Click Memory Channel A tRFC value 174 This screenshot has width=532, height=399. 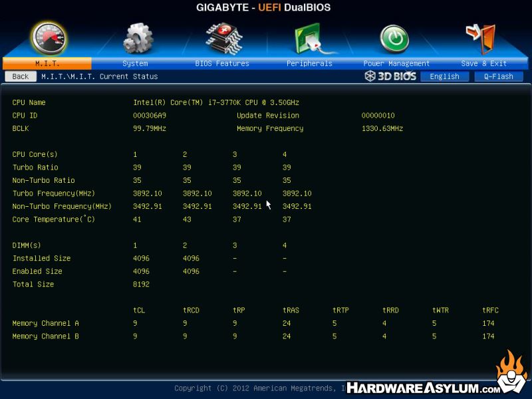pos(489,323)
